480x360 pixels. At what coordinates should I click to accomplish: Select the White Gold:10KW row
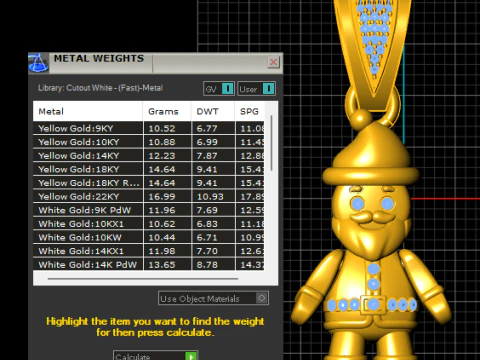pos(149,238)
